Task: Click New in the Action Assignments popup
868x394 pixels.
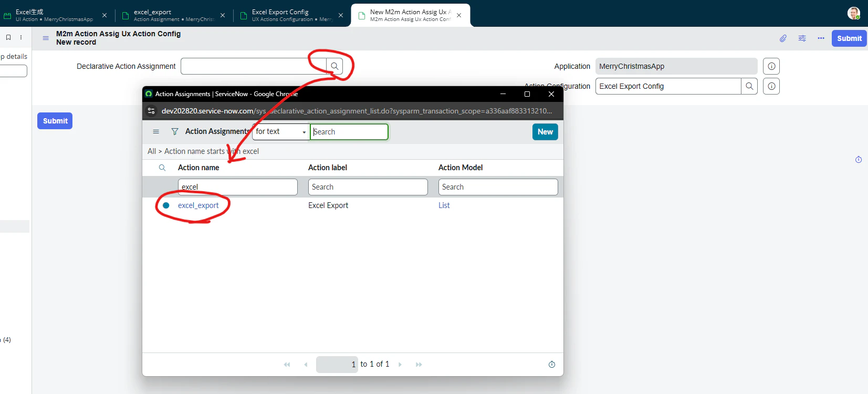Action: pyautogui.click(x=545, y=132)
